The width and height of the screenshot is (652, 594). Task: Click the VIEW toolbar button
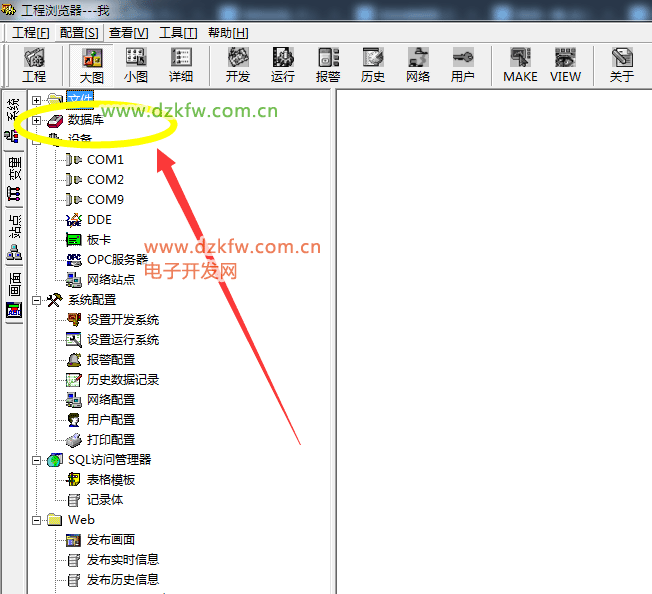click(565, 65)
